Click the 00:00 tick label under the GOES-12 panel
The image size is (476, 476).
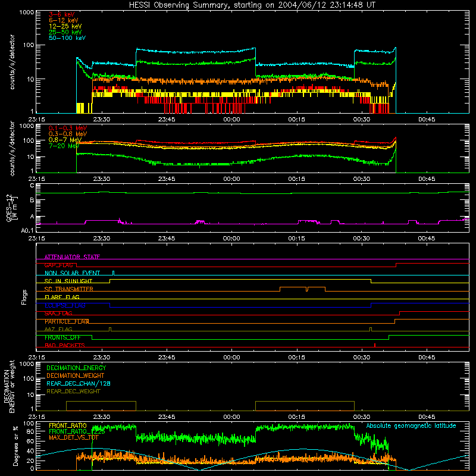click(x=231, y=239)
